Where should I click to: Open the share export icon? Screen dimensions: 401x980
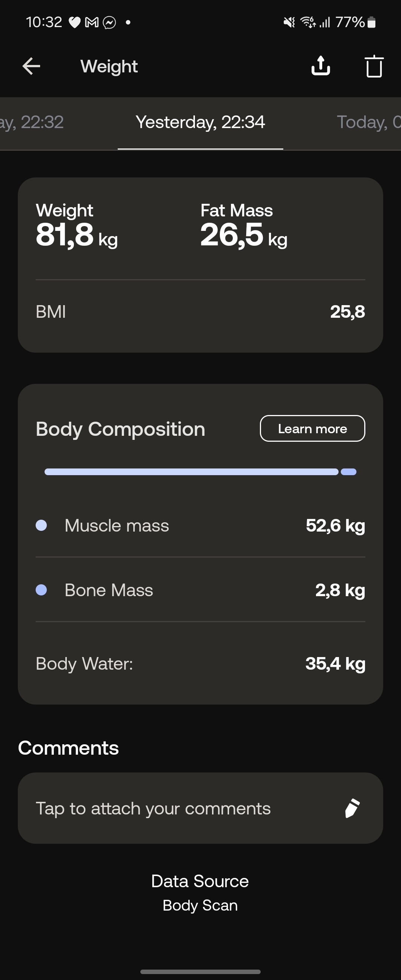(x=321, y=66)
